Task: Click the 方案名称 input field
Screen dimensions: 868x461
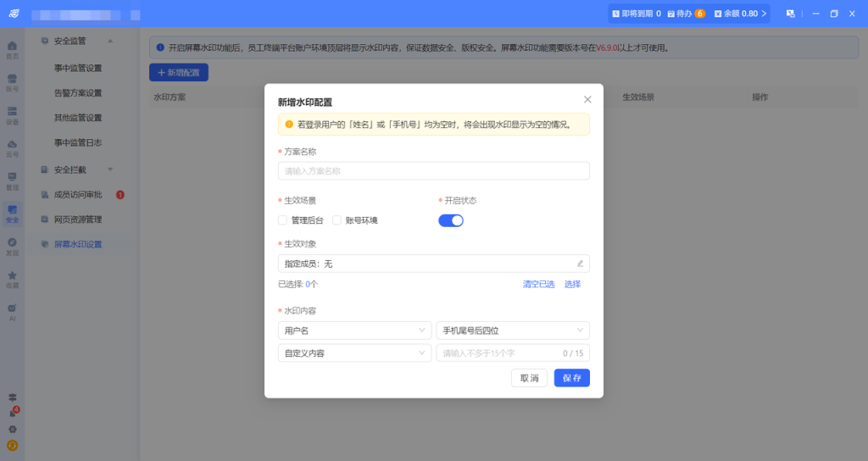Action: click(x=433, y=171)
